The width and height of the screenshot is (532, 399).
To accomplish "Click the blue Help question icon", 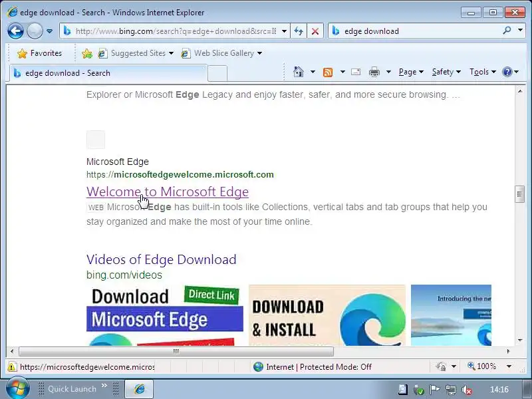I will [x=507, y=72].
